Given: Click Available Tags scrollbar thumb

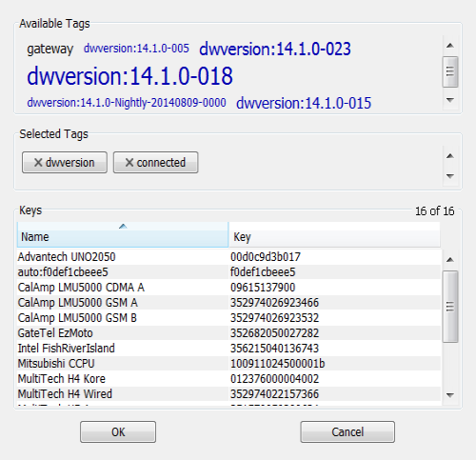Looking at the screenshot, I should pyautogui.click(x=450, y=71).
